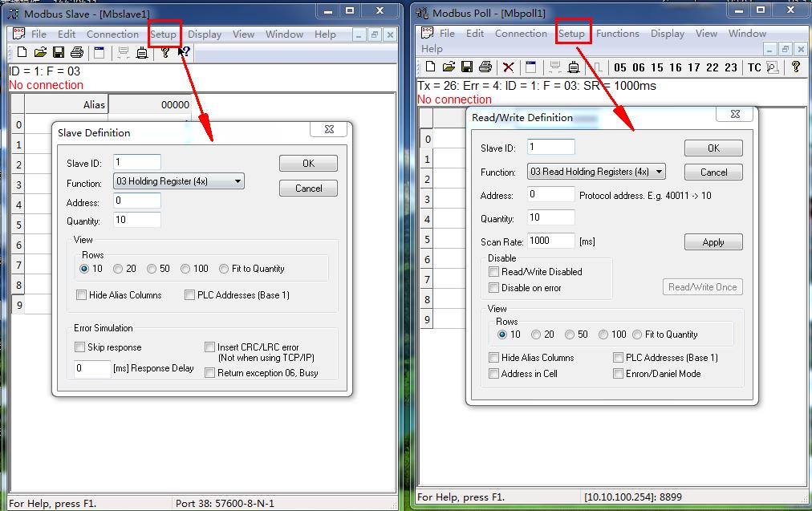Click the Print icon in Modbus Slave toolbar
The height and width of the screenshot is (511, 812).
point(77,52)
